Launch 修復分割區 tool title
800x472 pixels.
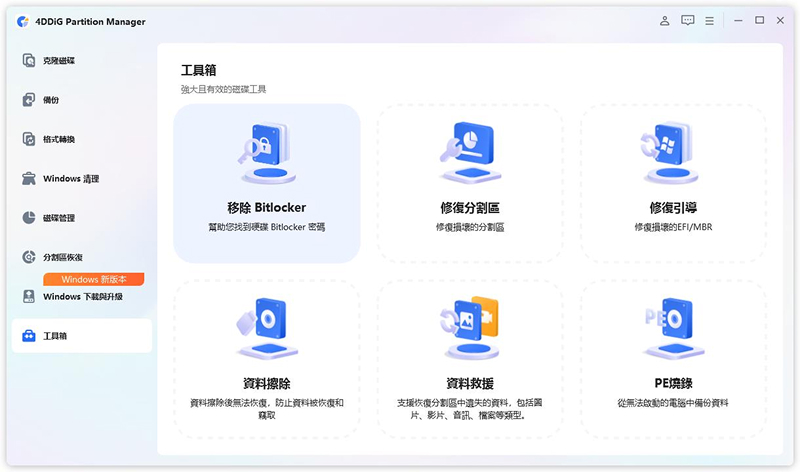tap(470, 208)
